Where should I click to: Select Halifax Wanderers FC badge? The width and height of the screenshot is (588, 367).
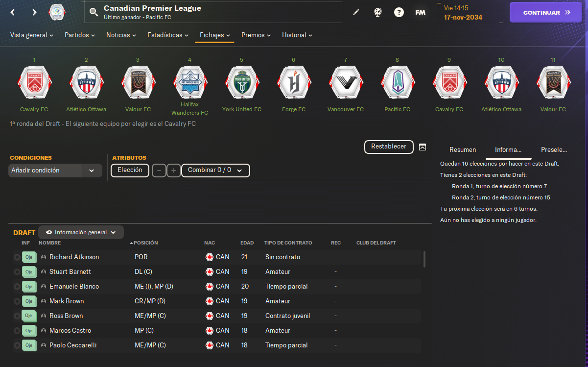[189, 83]
